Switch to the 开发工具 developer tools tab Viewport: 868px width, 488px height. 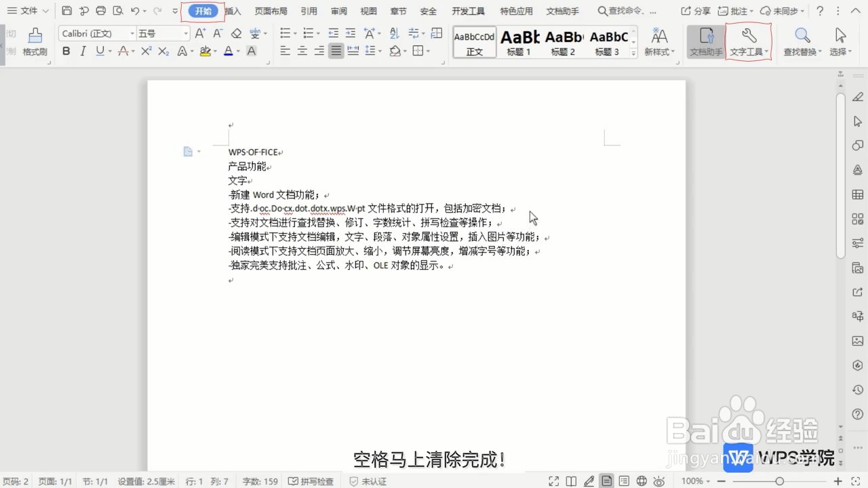click(x=469, y=11)
